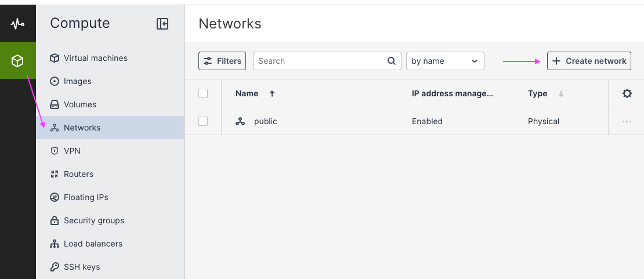Navigate to the Floating IPs page
Screen dimensions: 644x279
tap(86, 197)
